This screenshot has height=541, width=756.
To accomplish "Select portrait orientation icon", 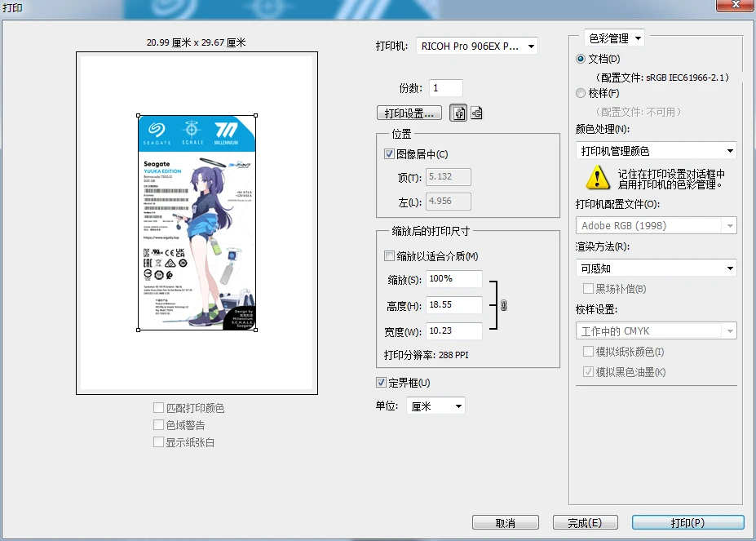I will point(458,113).
